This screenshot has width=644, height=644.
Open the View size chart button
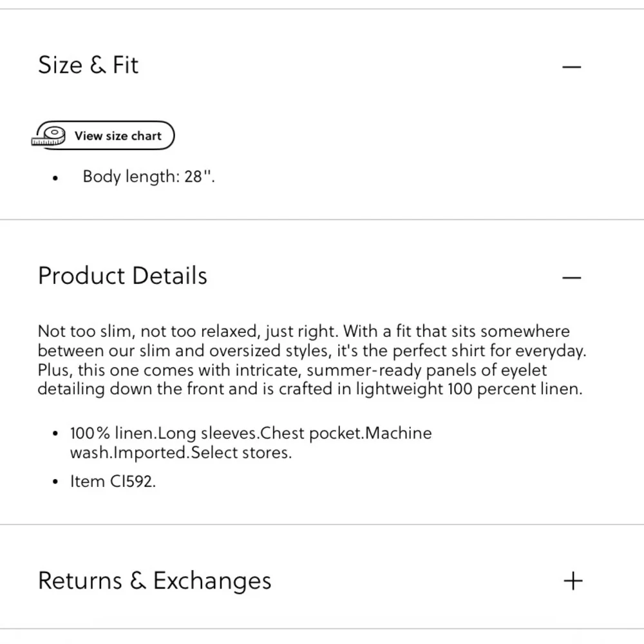tap(117, 136)
